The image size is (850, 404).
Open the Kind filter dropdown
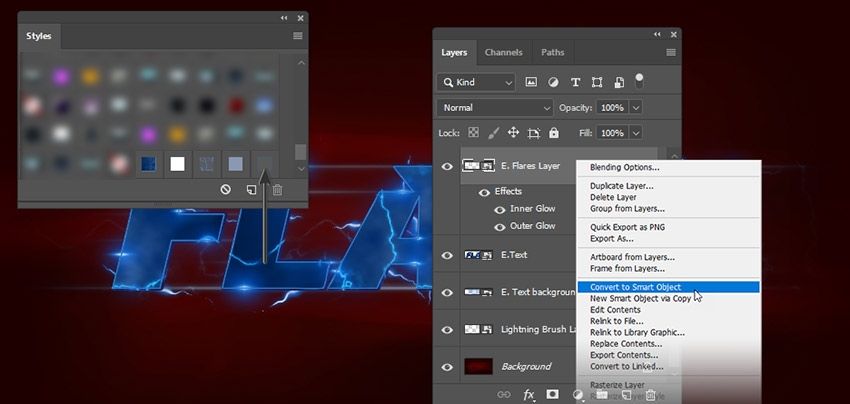coord(476,82)
